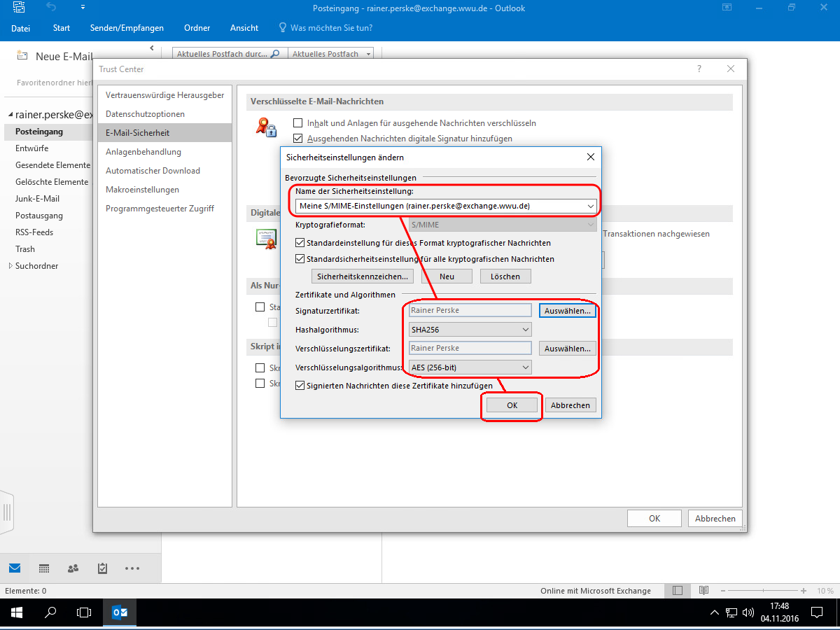Switch to the Calendar view icon
This screenshot has width=840, height=630.
tap(44, 568)
